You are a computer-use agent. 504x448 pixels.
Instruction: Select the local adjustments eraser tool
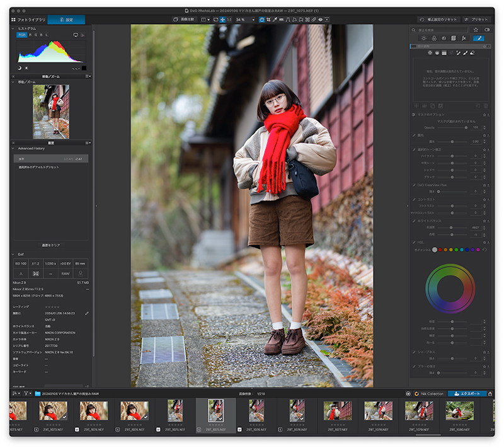(x=472, y=53)
